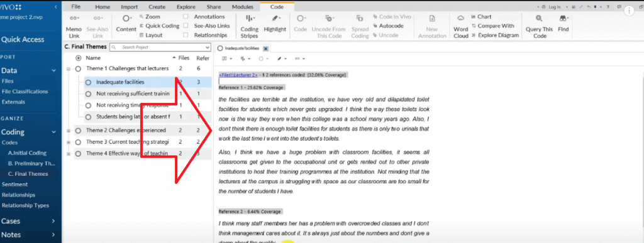The image size is (644, 243).
Task: Open the Lecturer 2 file link
Action: pyautogui.click(x=238, y=75)
